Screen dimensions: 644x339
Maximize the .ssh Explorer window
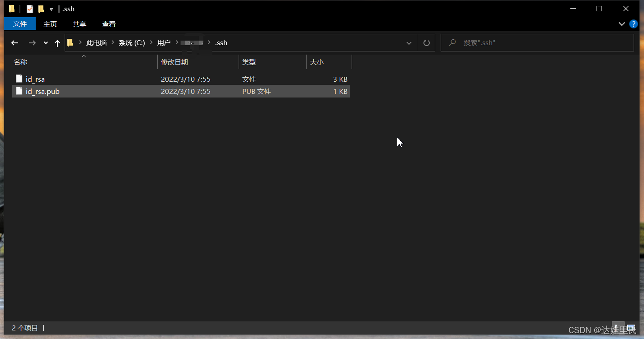pos(599,9)
